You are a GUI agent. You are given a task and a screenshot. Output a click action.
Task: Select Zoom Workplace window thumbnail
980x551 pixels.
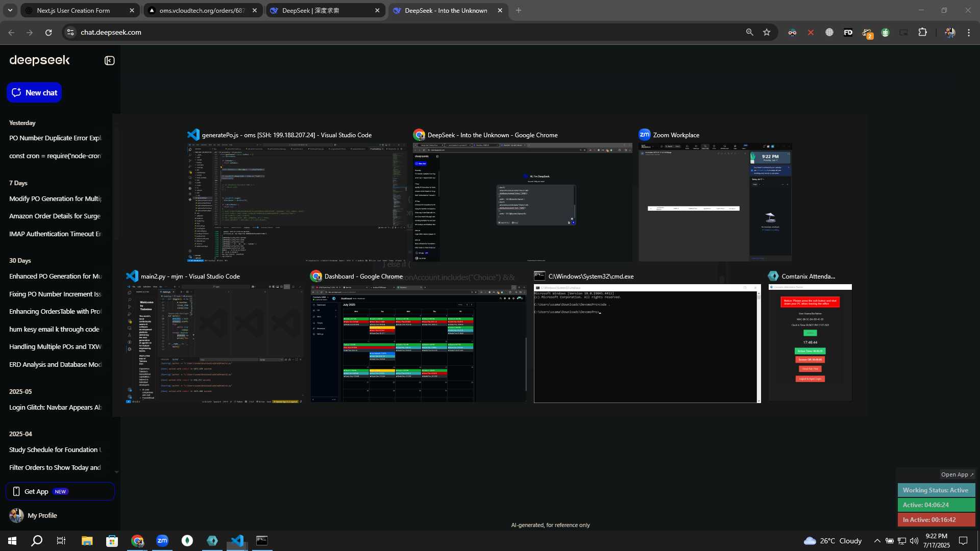[715, 202]
